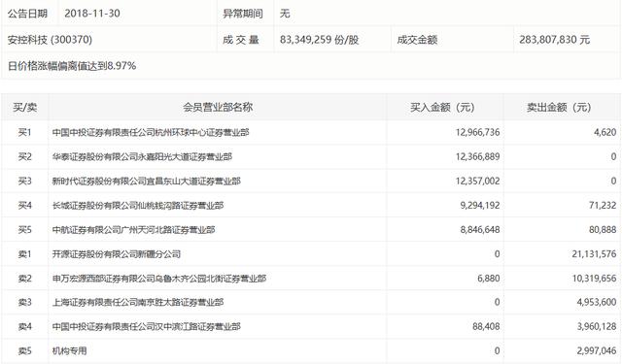Select buy amount 8,846,648
The width and height of the screenshot is (622, 364).
tap(480, 230)
